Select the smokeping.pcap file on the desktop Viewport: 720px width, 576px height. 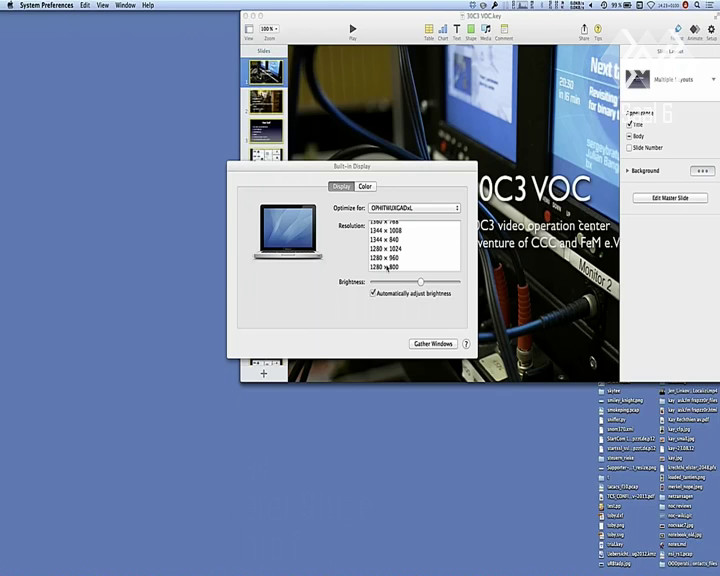click(x=619, y=410)
